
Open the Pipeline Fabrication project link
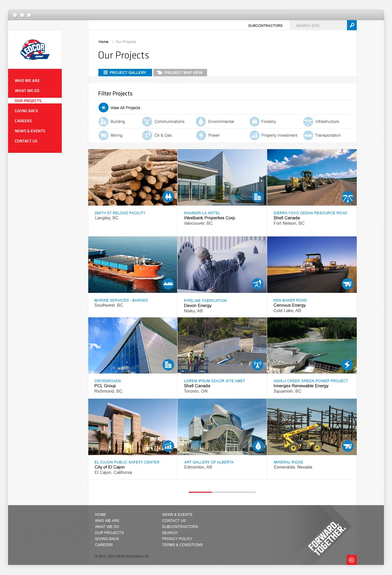click(x=205, y=301)
